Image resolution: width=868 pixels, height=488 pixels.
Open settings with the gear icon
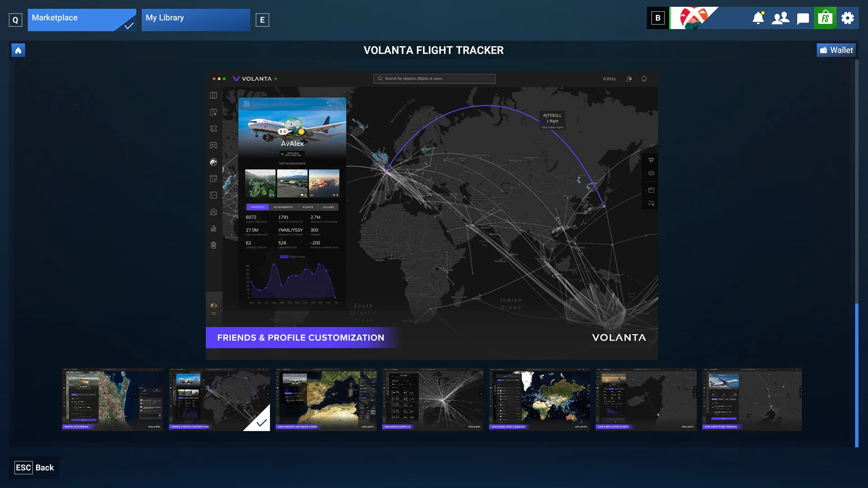[x=848, y=18]
